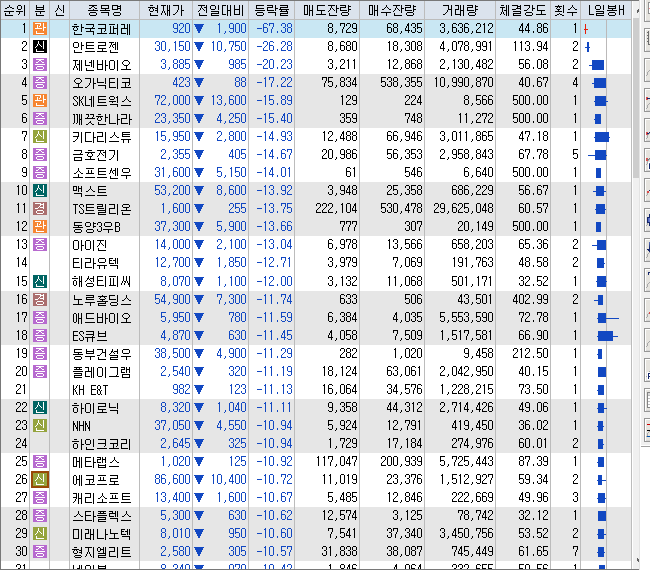Viewport: 650px width, 570px height.
Task: Click the teal 신 badge for 맥스트
Action: [40, 191]
